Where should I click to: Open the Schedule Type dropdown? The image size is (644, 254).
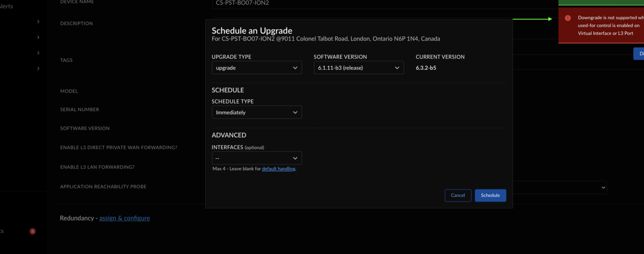(257, 112)
